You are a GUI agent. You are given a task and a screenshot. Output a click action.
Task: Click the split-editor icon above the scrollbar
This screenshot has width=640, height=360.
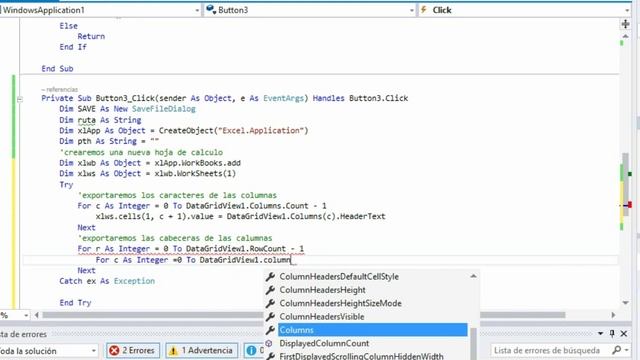pos(625,24)
